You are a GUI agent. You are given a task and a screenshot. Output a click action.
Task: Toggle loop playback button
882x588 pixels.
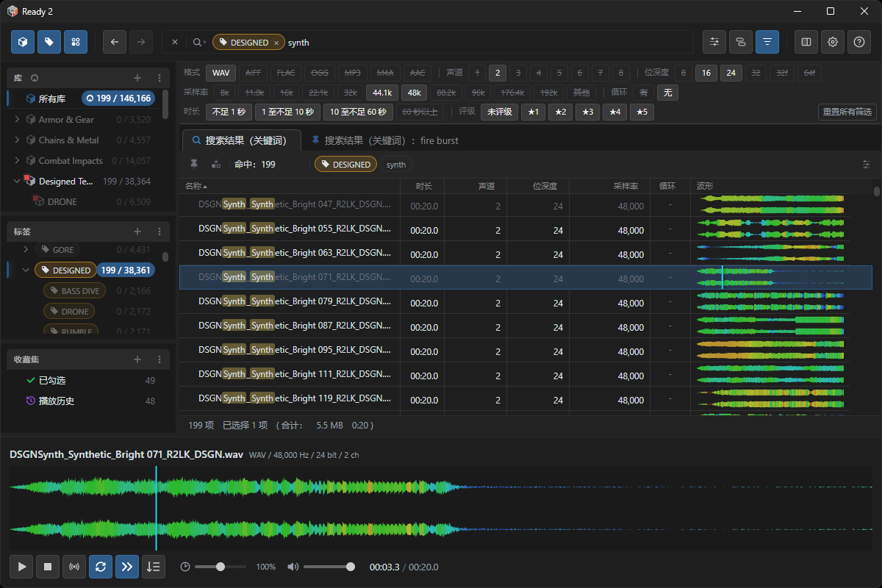point(101,567)
